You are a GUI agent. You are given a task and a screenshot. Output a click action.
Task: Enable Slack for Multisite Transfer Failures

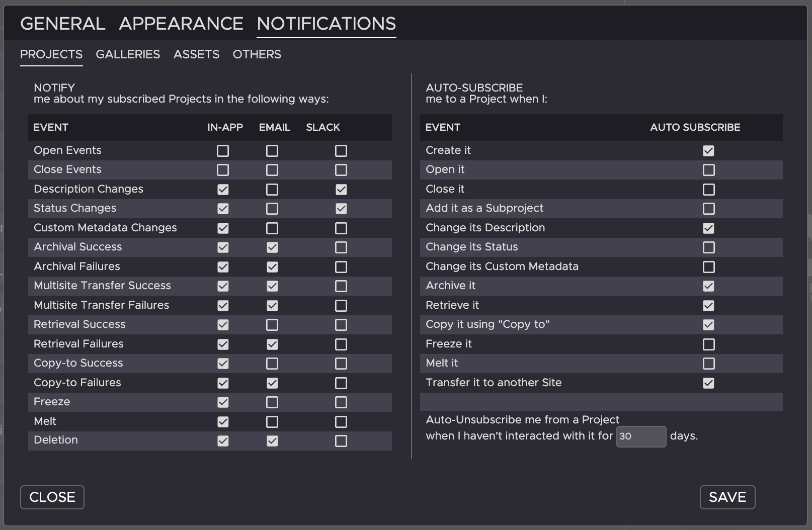click(x=341, y=306)
